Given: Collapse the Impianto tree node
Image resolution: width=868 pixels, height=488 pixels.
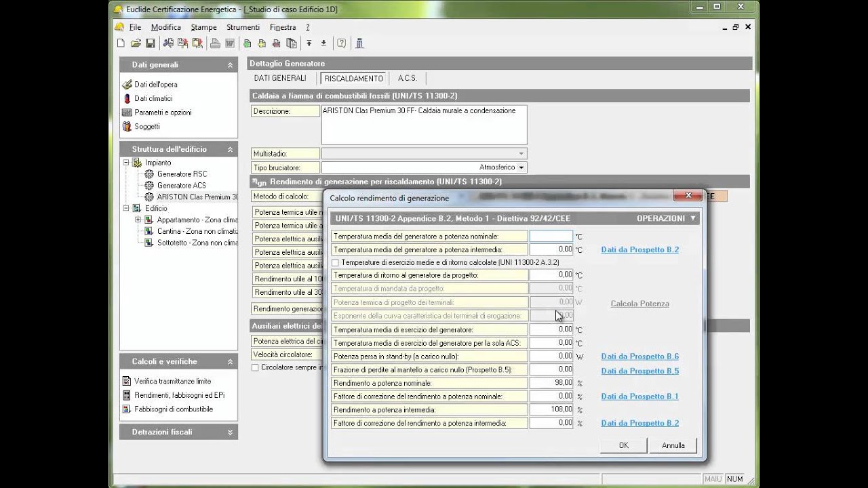Looking at the screenshot, I should coord(126,163).
